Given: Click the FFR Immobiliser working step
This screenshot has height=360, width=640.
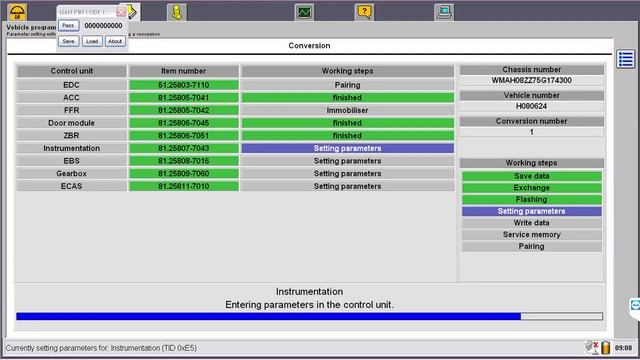Looking at the screenshot, I should (347, 110).
